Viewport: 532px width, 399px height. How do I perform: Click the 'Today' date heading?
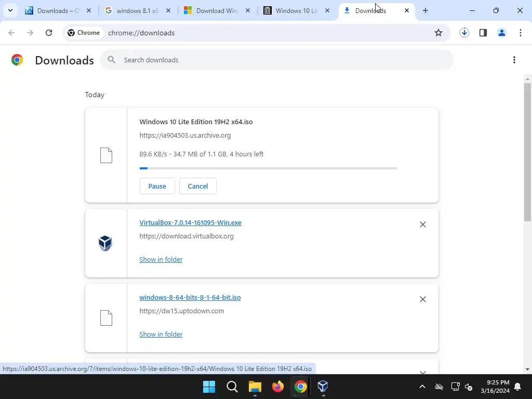(x=95, y=95)
